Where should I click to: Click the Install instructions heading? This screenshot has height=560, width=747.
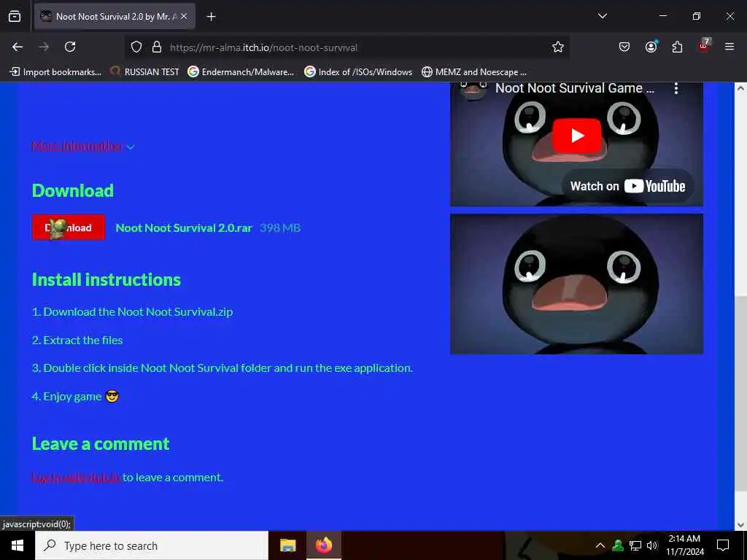tap(107, 279)
